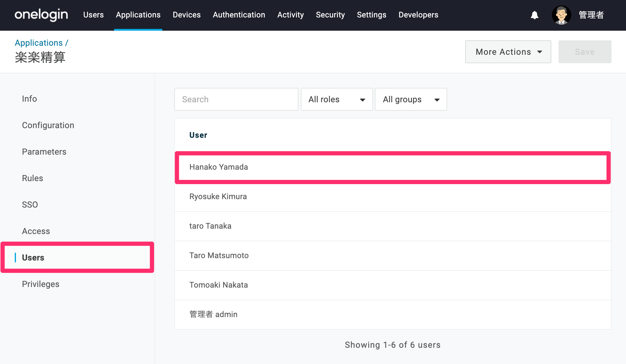Expand the More Actions dropdown
Screen dimensions: 626x364
coord(508,52)
